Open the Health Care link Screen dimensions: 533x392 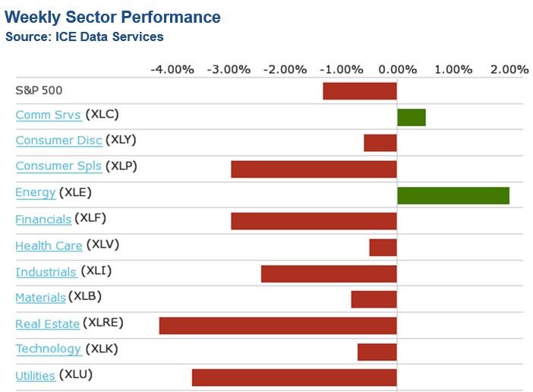49,245
